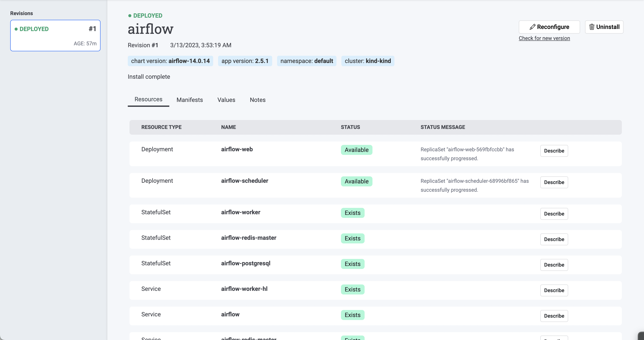Select revision #1 in the Revisions sidebar

coord(55,36)
